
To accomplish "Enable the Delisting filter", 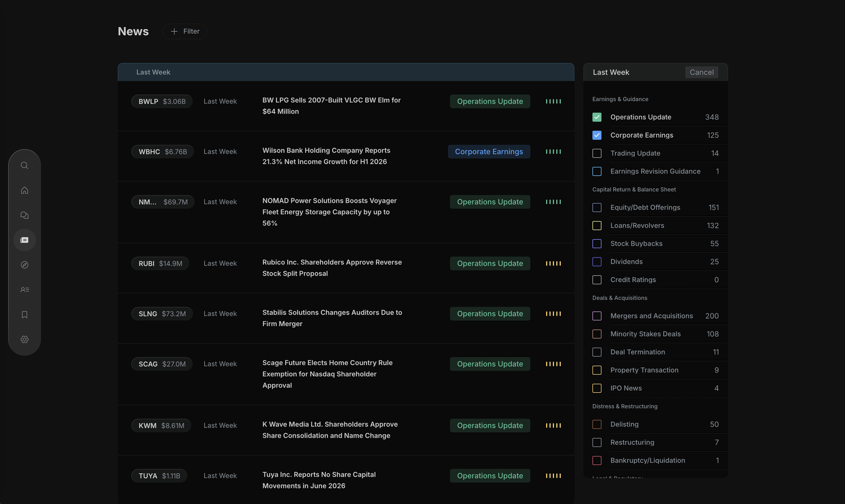I will click(597, 424).
